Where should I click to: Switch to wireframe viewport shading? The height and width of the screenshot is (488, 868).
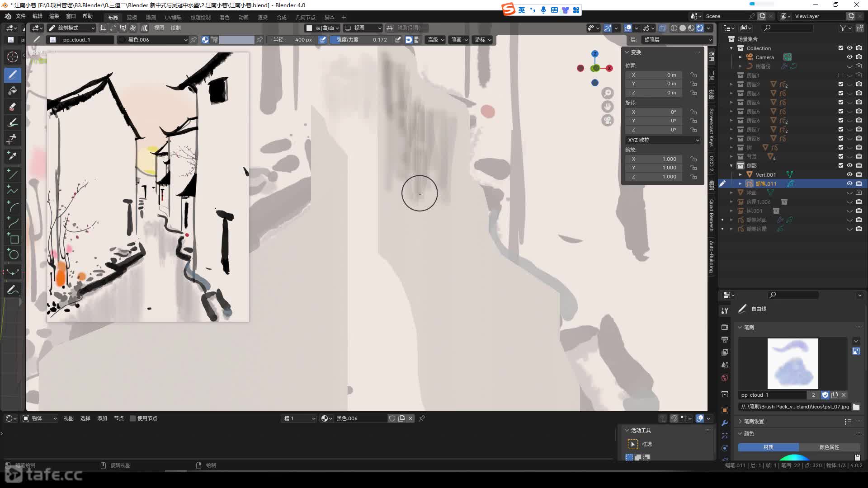[x=674, y=28]
